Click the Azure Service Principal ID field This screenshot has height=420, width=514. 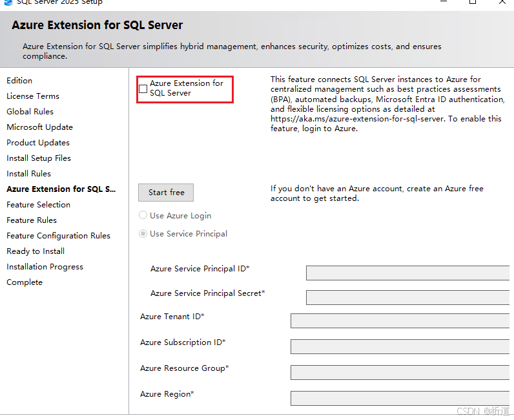pos(407,273)
